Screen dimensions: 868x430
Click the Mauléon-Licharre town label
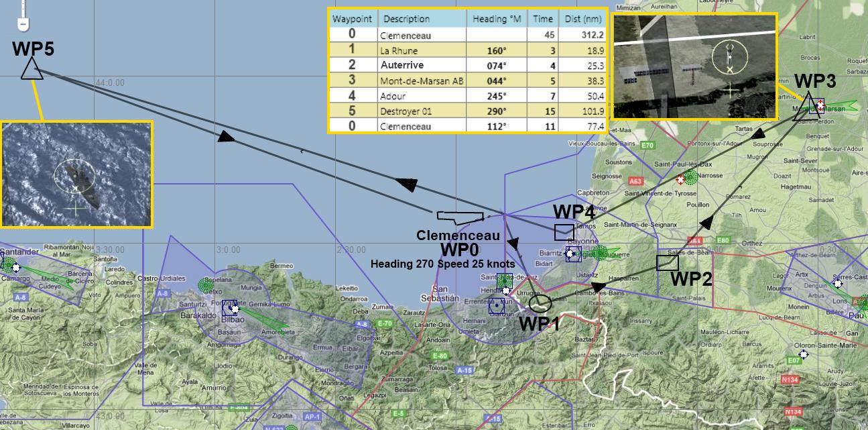(725, 331)
